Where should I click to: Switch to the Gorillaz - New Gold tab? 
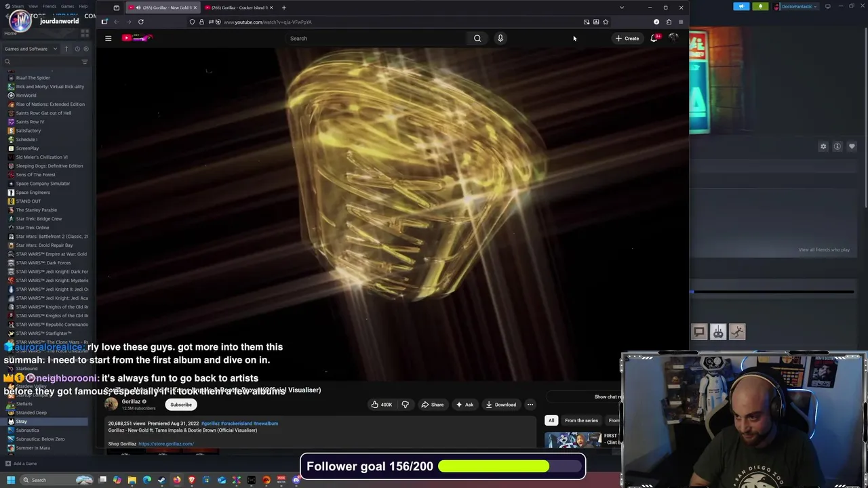pos(163,7)
